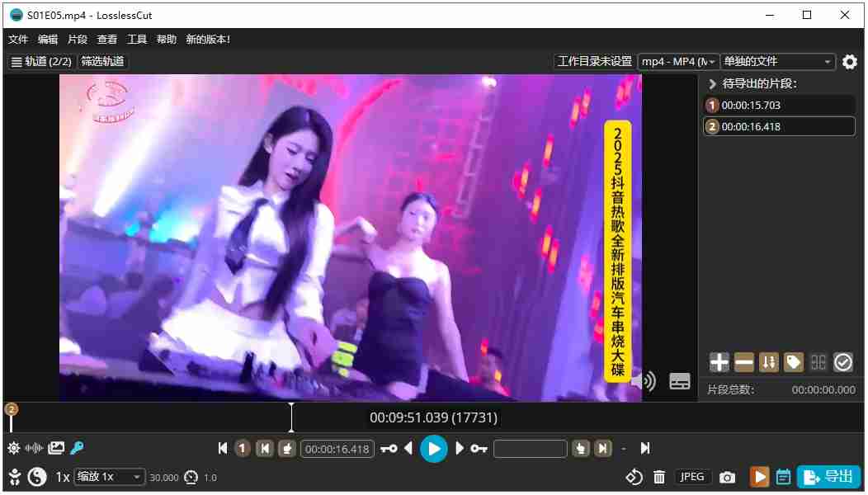Open the 工具 menu
868x495 pixels.
pos(137,40)
